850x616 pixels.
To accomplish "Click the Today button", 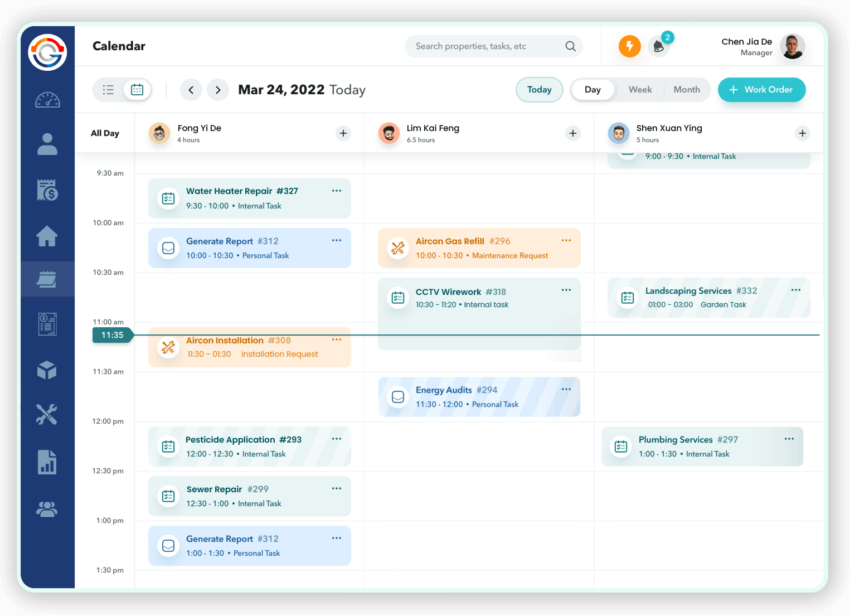I will tap(539, 90).
